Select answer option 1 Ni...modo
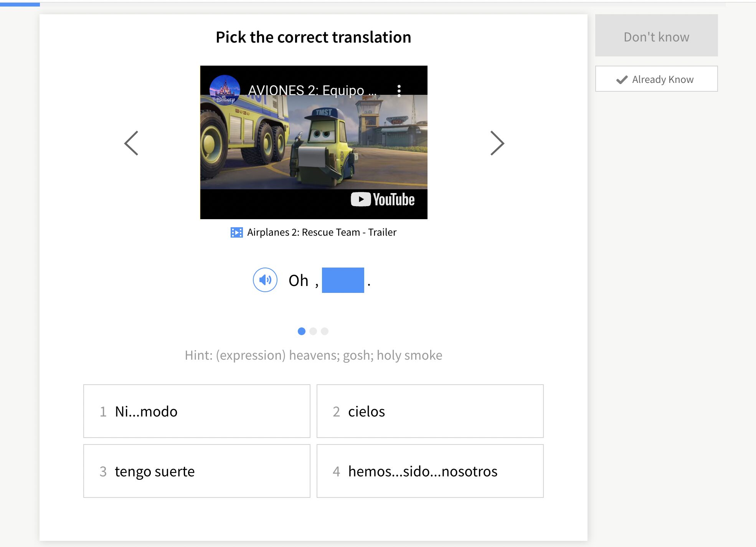The image size is (756, 547). pos(196,411)
